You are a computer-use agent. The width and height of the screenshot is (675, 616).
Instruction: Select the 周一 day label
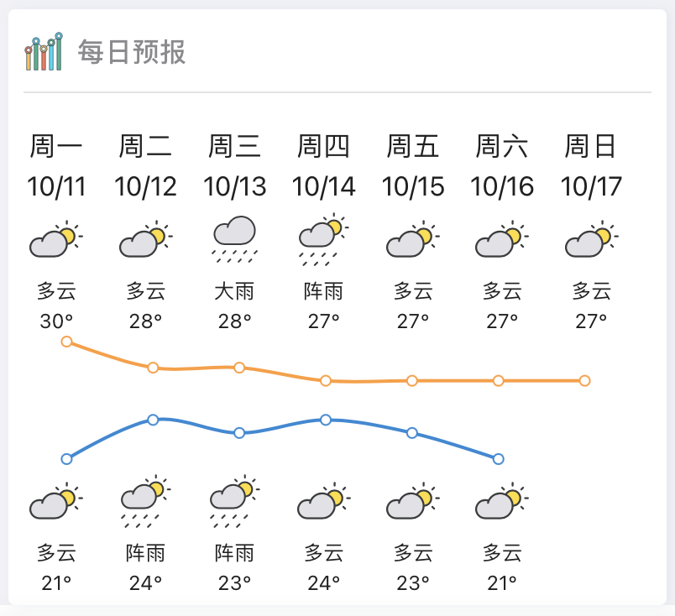pos(56,147)
